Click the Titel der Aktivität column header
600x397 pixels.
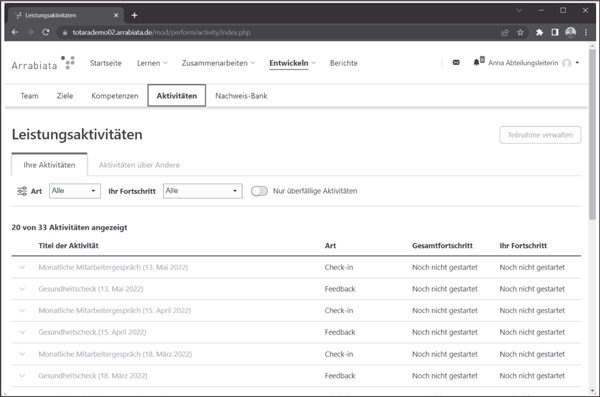click(x=68, y=246)
